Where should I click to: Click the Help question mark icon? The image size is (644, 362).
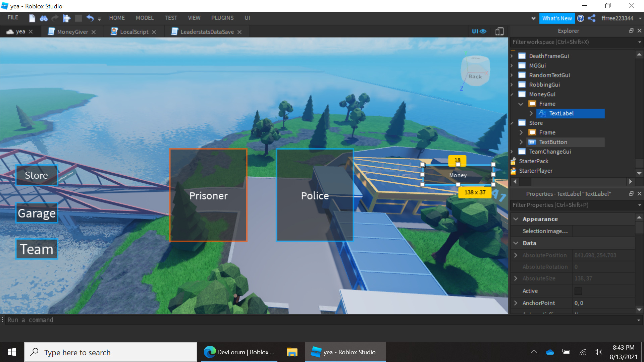point(581,18)
